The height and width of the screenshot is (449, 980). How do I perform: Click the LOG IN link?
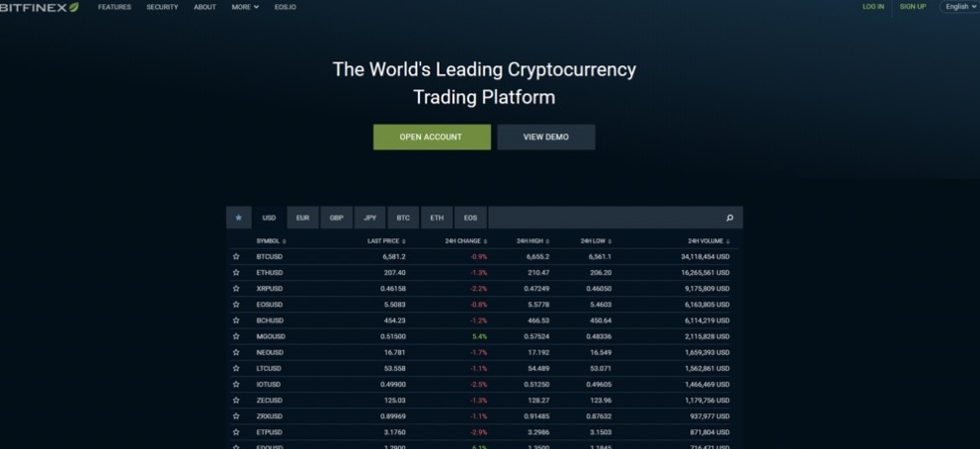click(873, 7)
